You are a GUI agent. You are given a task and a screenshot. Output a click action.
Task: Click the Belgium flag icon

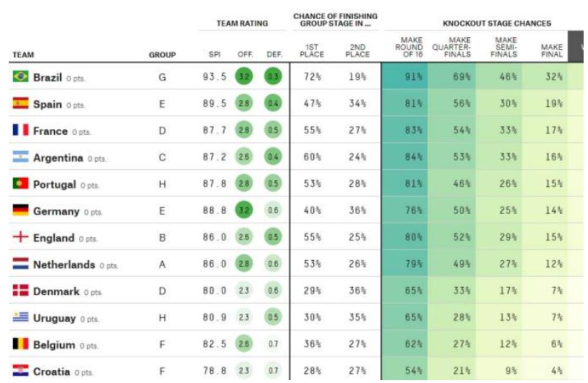(20, 345)
